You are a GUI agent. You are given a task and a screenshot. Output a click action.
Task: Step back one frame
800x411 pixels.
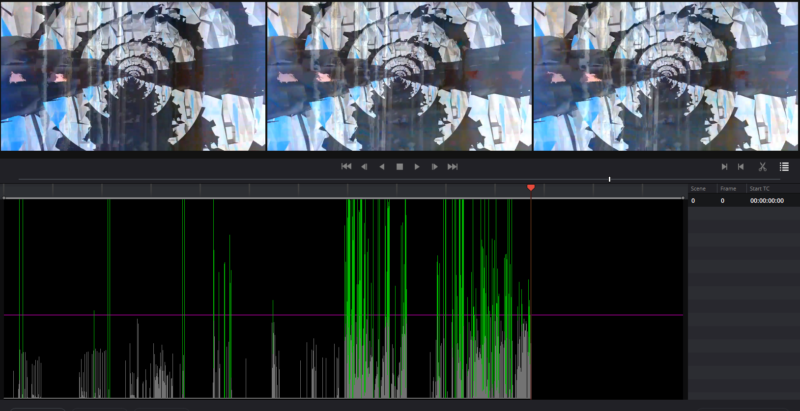pos(364,166)
